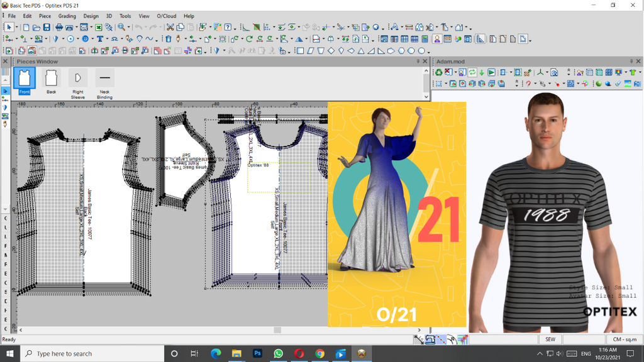This screenshot has height=362, width=644.
Task: Open Google Chrome from the taskbar
Action: (319, 353)
